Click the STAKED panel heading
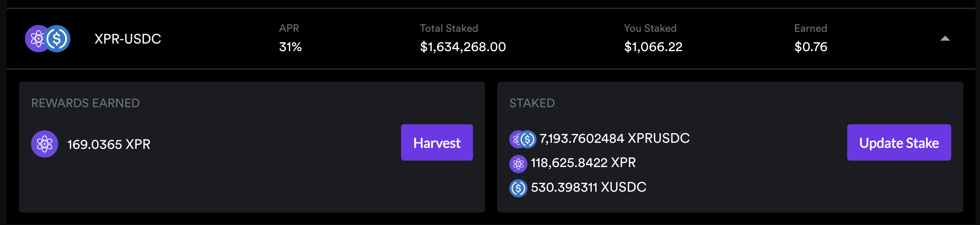This screenshot has height=225, width=980. [532, 103]
